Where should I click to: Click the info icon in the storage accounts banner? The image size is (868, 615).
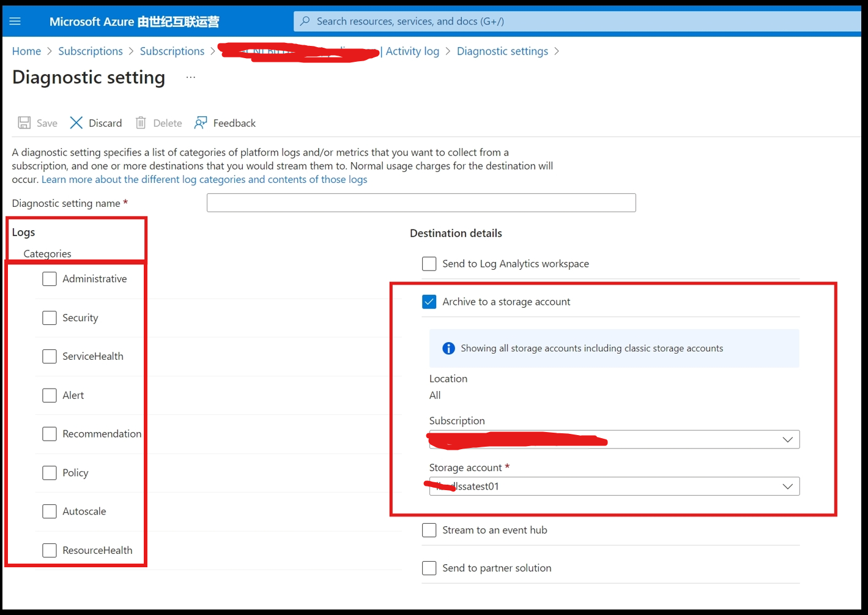point(448,348)
